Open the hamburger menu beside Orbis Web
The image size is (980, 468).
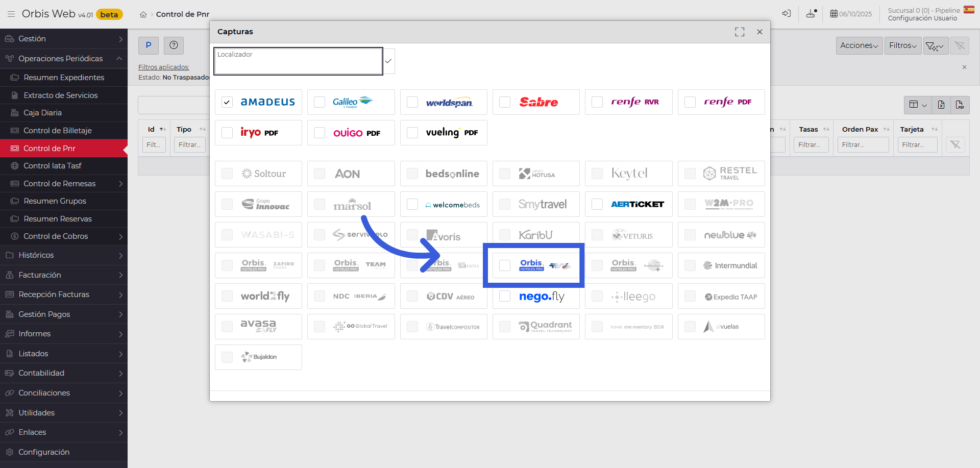click(x=11, y=14)
